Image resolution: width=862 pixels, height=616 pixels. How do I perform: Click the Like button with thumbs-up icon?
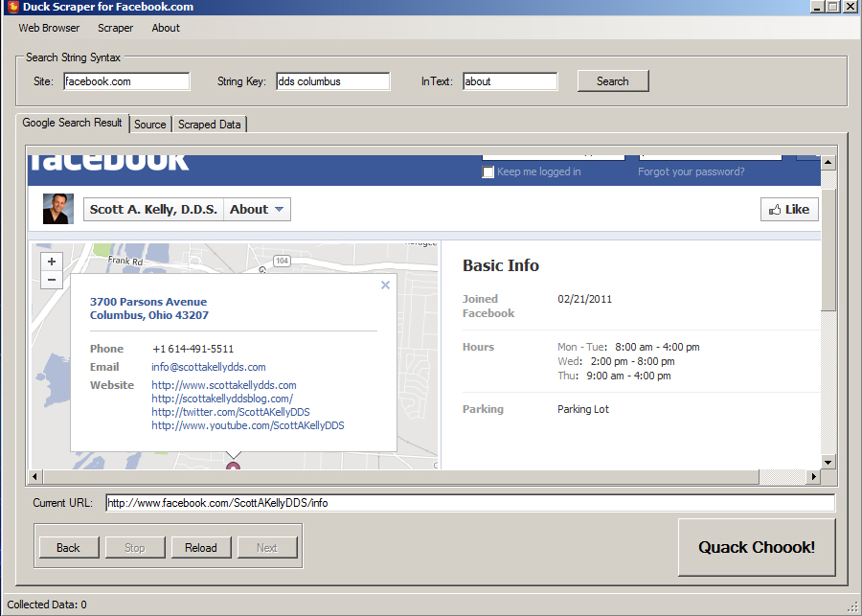coord(789,210)
